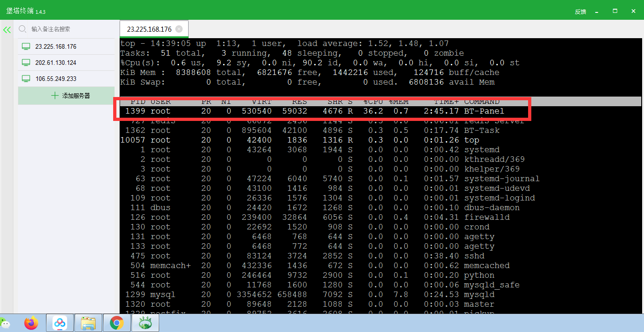The width and height of the screenshot is (644, 332).
Task: Click the systemd-logind process name
Action: 500,198
